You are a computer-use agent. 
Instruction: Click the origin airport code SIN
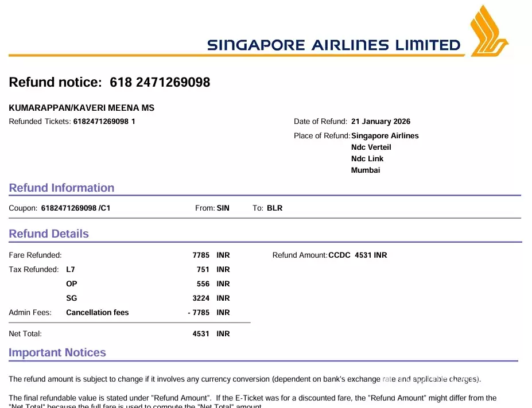(223, 208)
